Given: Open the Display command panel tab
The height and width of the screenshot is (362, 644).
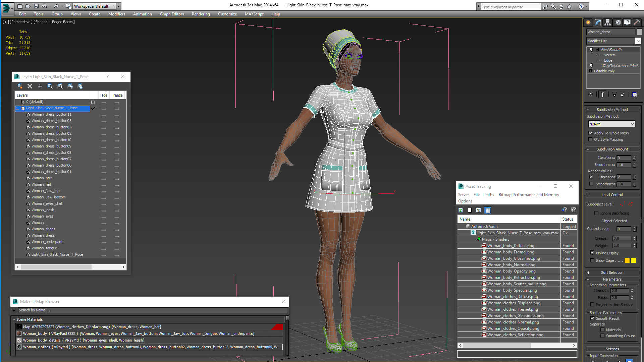Looking at the screenshot, I should (x=627, y=22).
